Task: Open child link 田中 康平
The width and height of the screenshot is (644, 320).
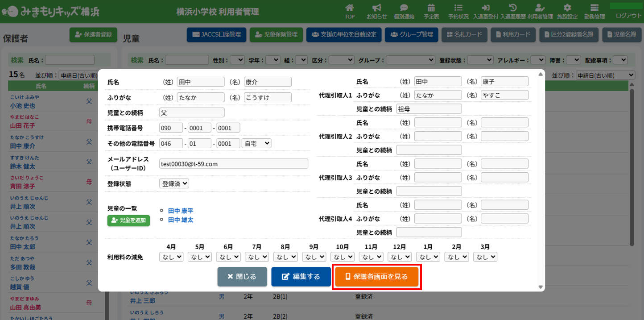Action: tap(181, 211)
